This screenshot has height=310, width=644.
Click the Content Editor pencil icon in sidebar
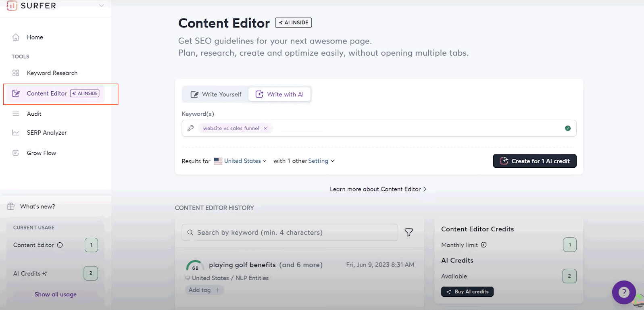click(x=16, y=94)
